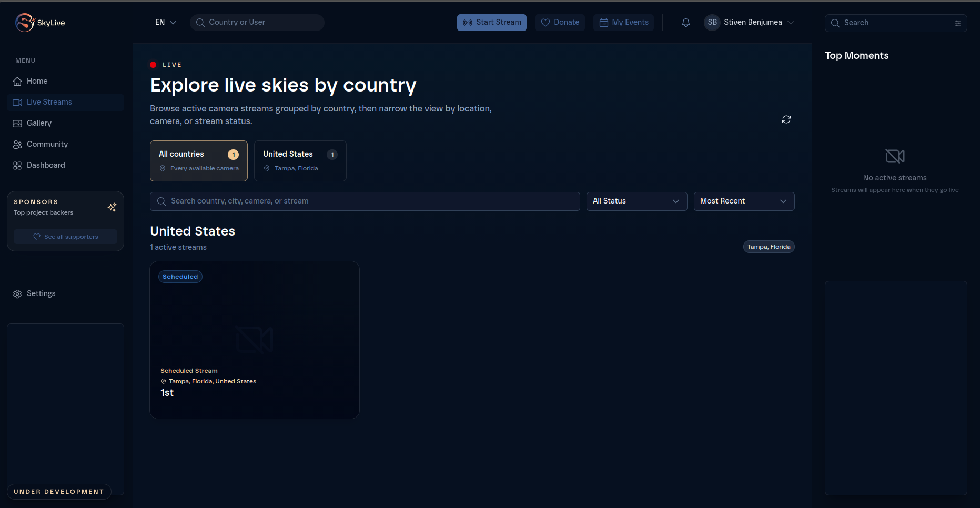Select the United States country card
Image resolution: width=980 pixels, height=508 pixels.
click(x=300, y=161)
